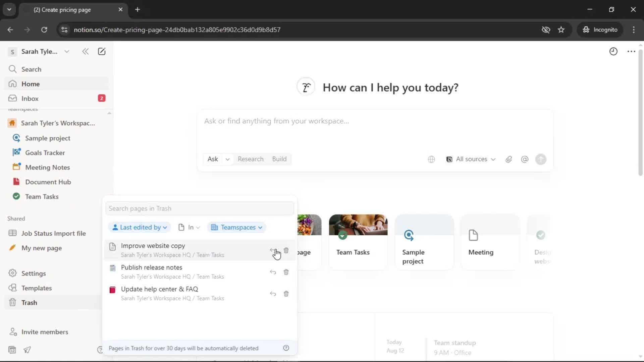Permanently delete Update help center & FAQ
This screenshot has width=644, height=362.
286,294
